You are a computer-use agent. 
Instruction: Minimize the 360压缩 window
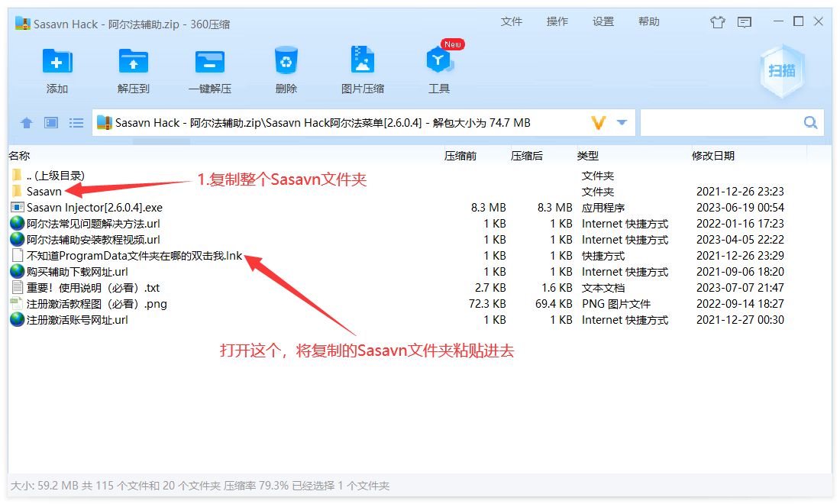[778, 21]
